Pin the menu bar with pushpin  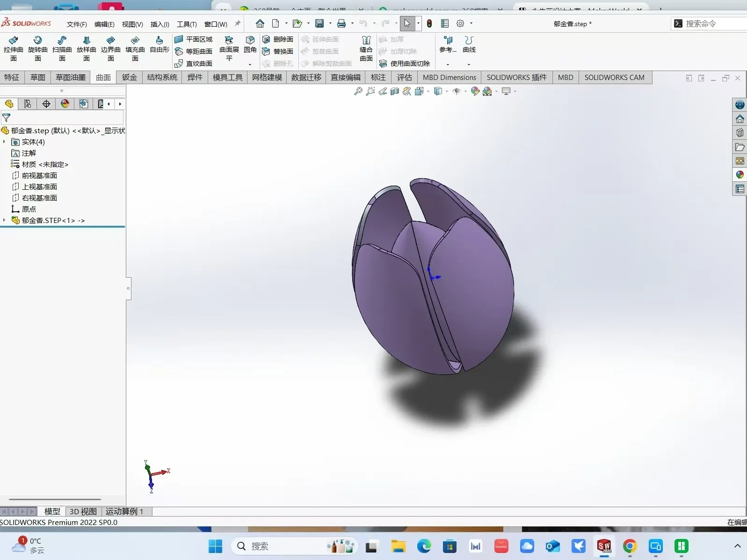[x=238, y=23]
